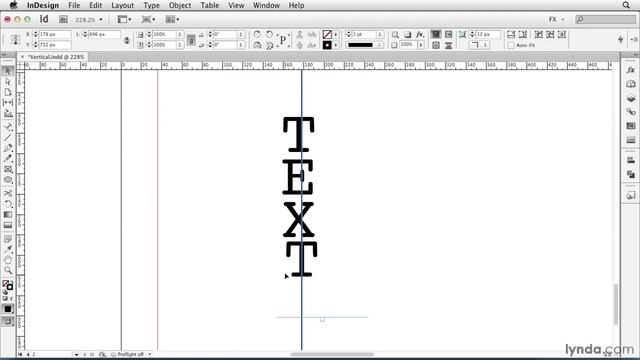This screenshot has width=640, height=360.
Task: Select the Hand tool
Action: point(8,260)
